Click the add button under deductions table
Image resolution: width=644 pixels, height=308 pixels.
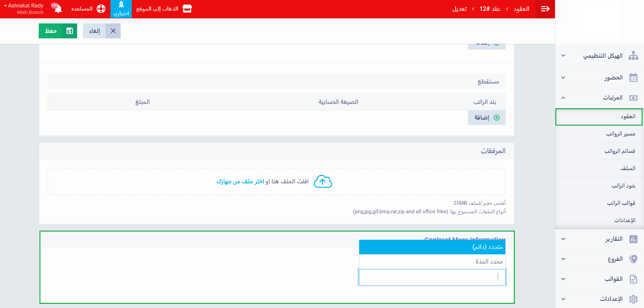click(x=486, y=117)
